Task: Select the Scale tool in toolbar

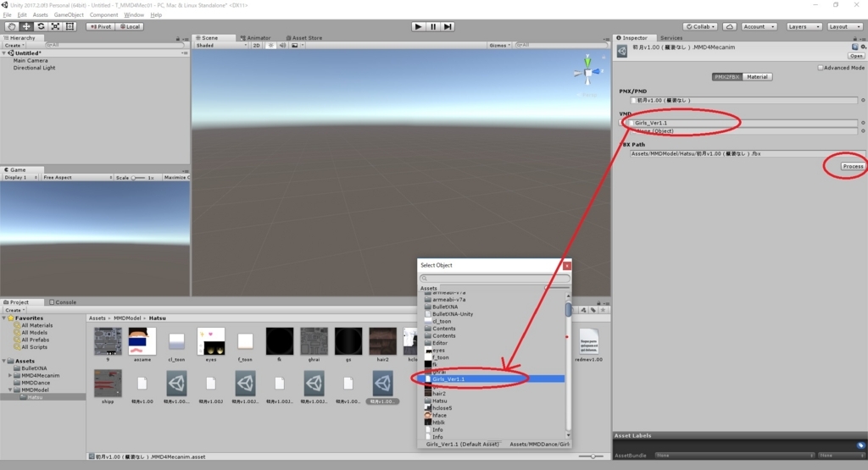Action: pos(55,26)
